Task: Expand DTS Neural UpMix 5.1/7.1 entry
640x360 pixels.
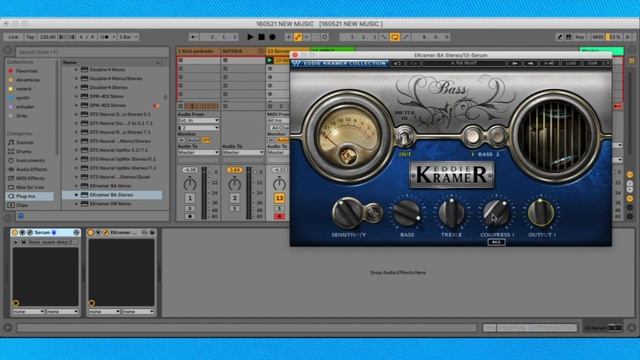Action: pyautogui.click(x=76, y=150)
